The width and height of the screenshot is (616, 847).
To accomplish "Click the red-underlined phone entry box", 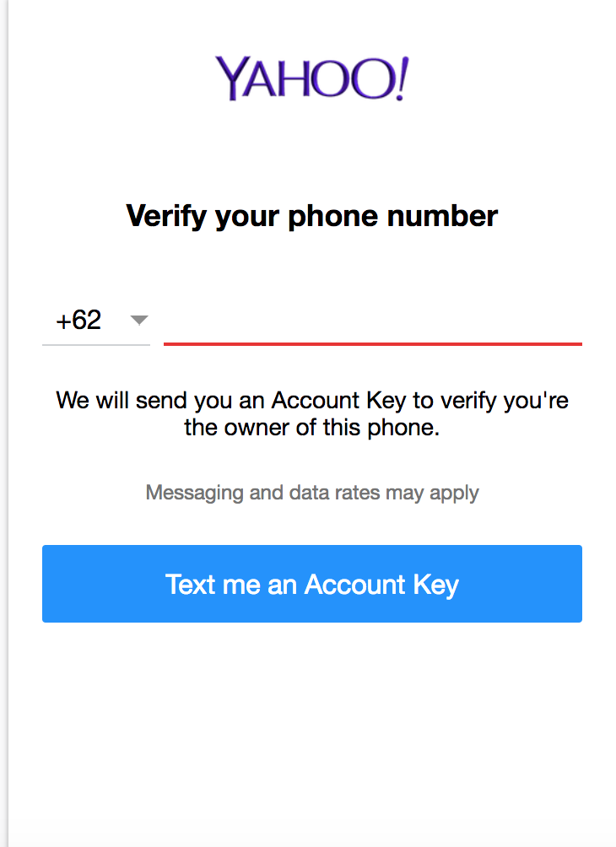I will [372, 323].
